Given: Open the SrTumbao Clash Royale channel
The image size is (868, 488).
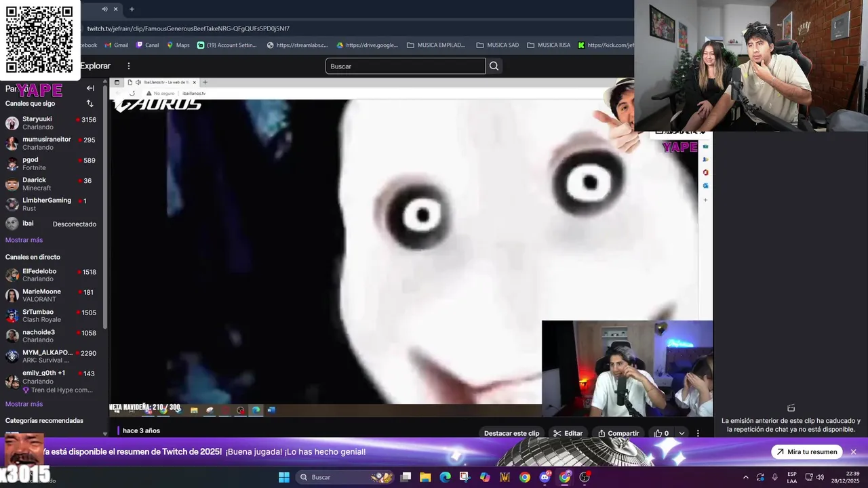Looking at the screenshot, I should point(52,315).
